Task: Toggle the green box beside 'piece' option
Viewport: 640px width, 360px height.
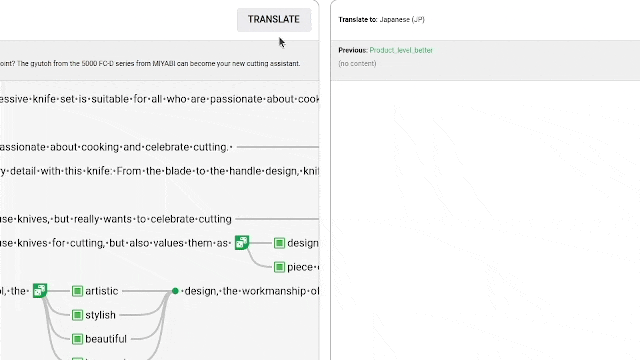Action: [279, 267]
